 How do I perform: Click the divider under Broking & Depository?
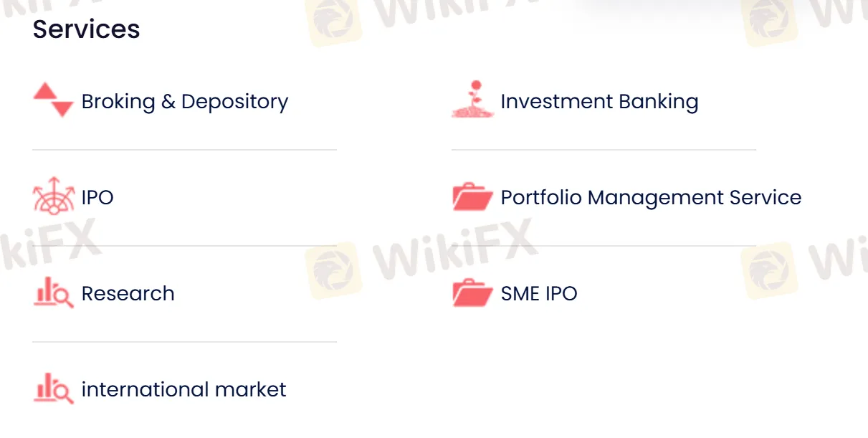(x=184, y=150)
